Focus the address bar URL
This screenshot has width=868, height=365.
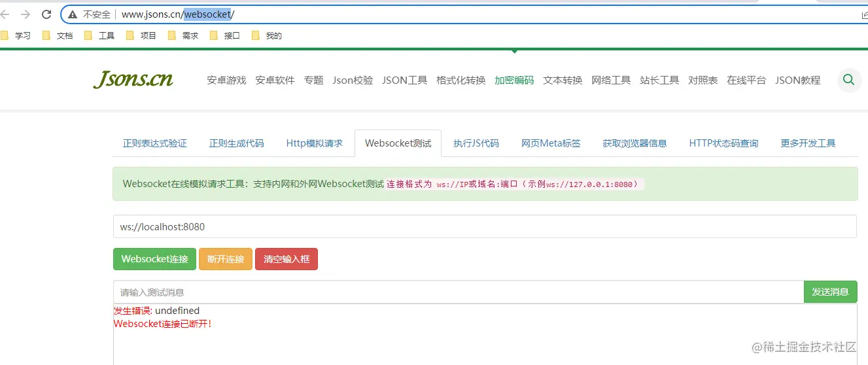click(177, 14)
